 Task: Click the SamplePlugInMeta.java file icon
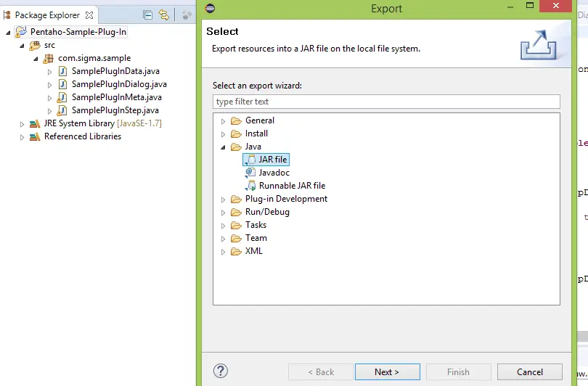click(62, 97)
